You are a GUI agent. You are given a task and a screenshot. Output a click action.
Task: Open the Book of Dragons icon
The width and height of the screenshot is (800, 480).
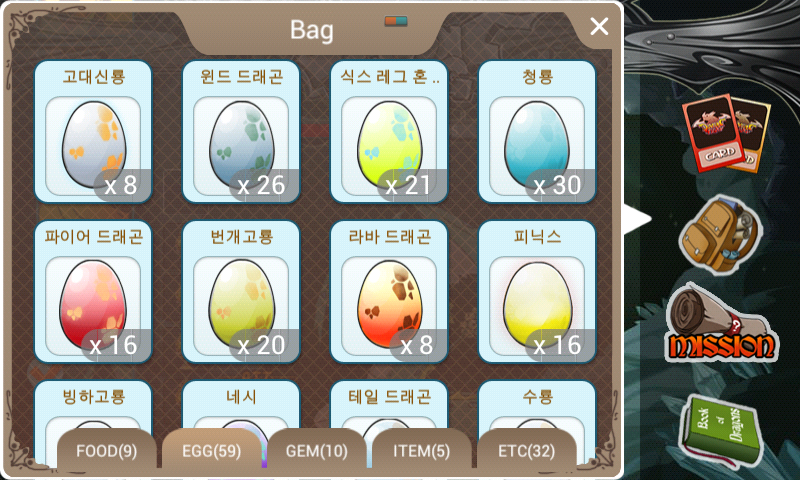tap(719, 430)
